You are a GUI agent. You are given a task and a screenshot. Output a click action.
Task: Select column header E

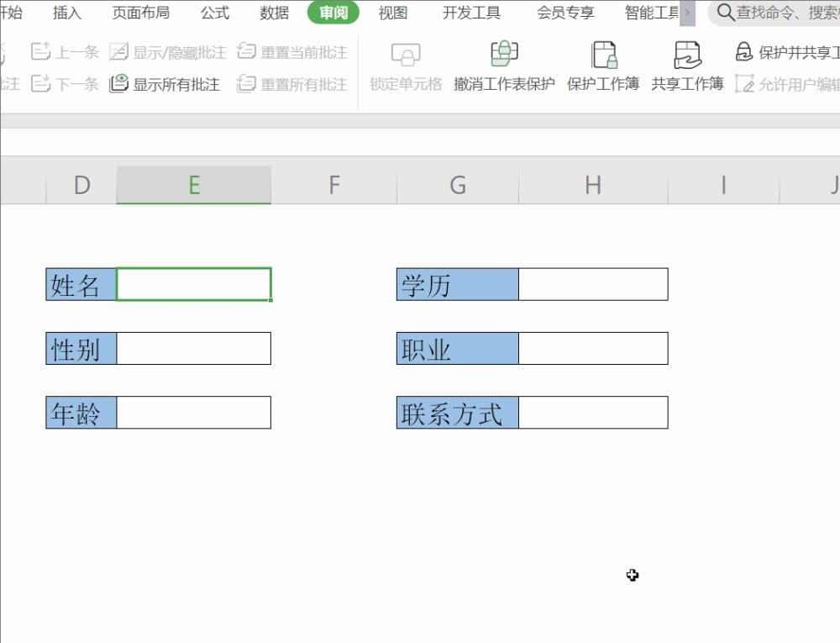coord(194,185)
